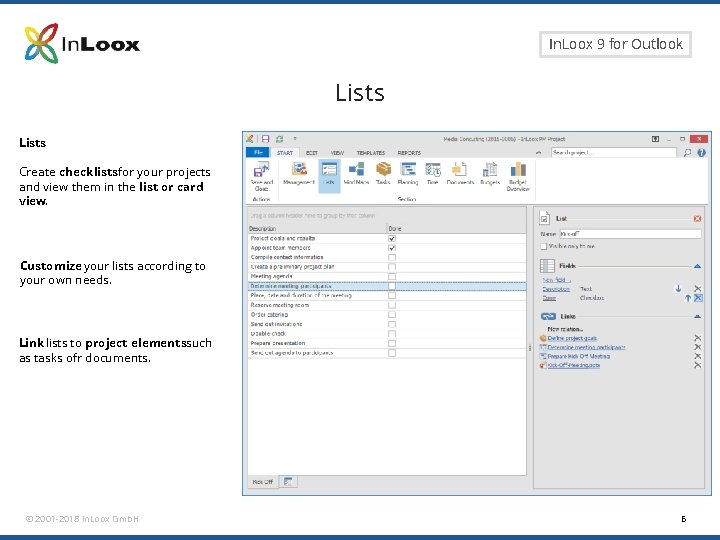Remove the Determine meeting participants link
The image size is (720, 540).
(698, 347)
